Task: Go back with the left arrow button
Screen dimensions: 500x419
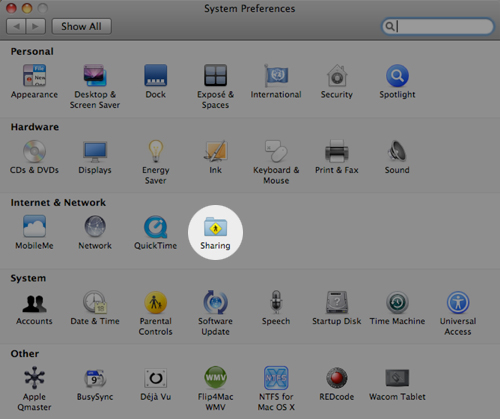Action: pyautogui.click(x=16, y=26)
